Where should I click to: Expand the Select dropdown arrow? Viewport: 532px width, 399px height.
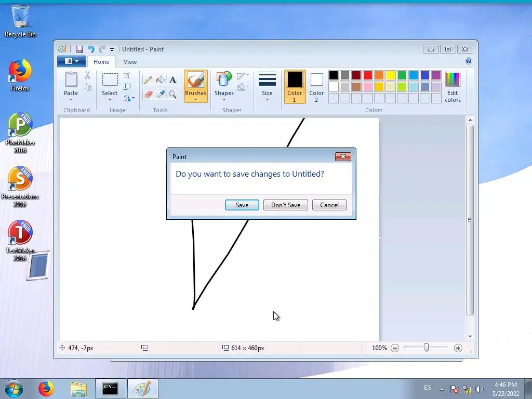pyautogui.click(x=110, y=99)
